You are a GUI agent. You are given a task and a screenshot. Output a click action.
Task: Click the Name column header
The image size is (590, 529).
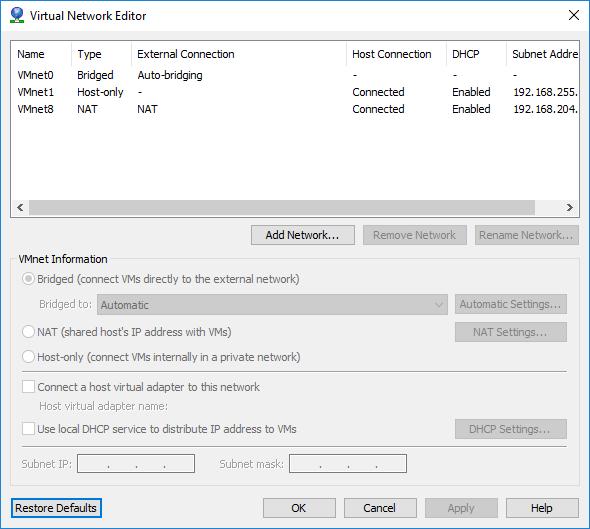[x=41, y=54]
